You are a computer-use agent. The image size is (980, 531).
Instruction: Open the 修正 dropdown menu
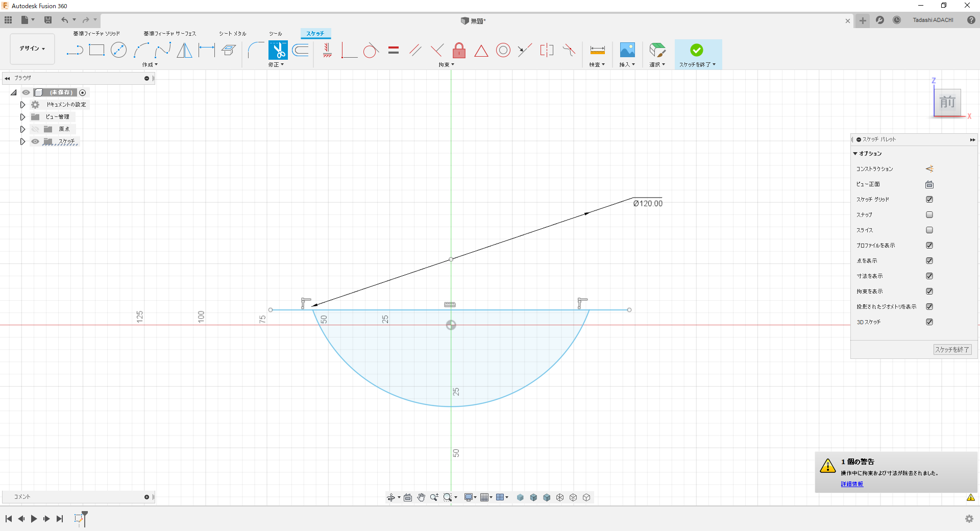tap(276, 65)
